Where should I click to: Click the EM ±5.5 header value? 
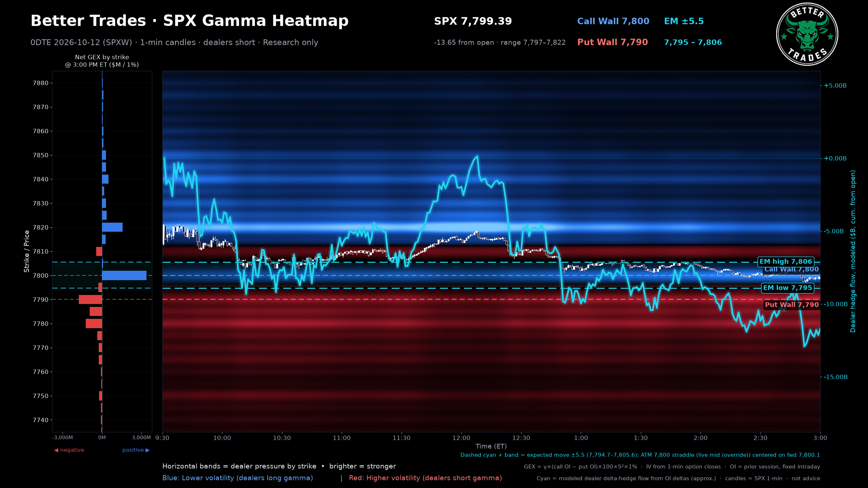(x=684, y=21)
